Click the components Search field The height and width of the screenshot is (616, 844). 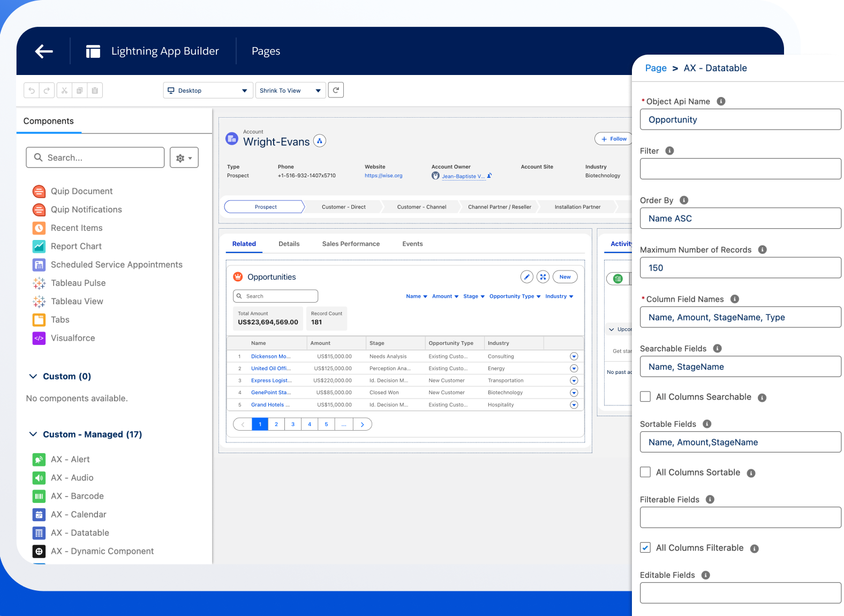[95, 157]
